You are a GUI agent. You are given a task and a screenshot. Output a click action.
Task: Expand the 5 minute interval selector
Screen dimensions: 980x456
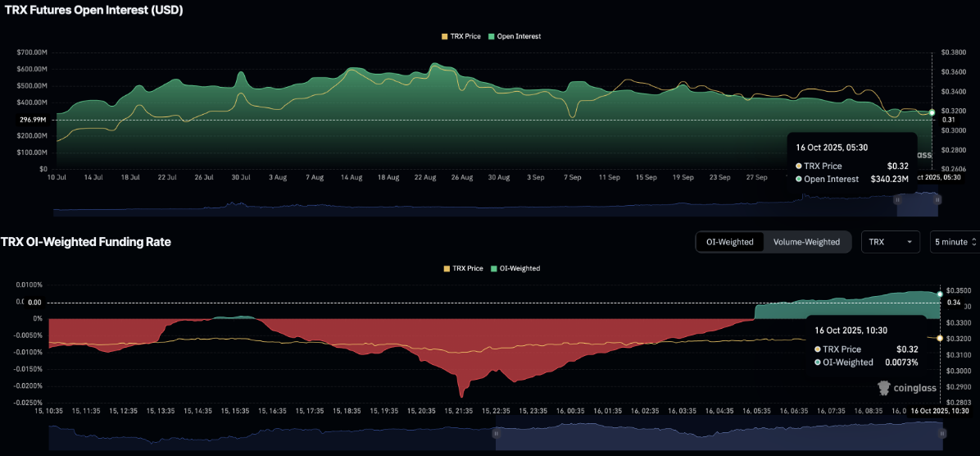(952, 242)
